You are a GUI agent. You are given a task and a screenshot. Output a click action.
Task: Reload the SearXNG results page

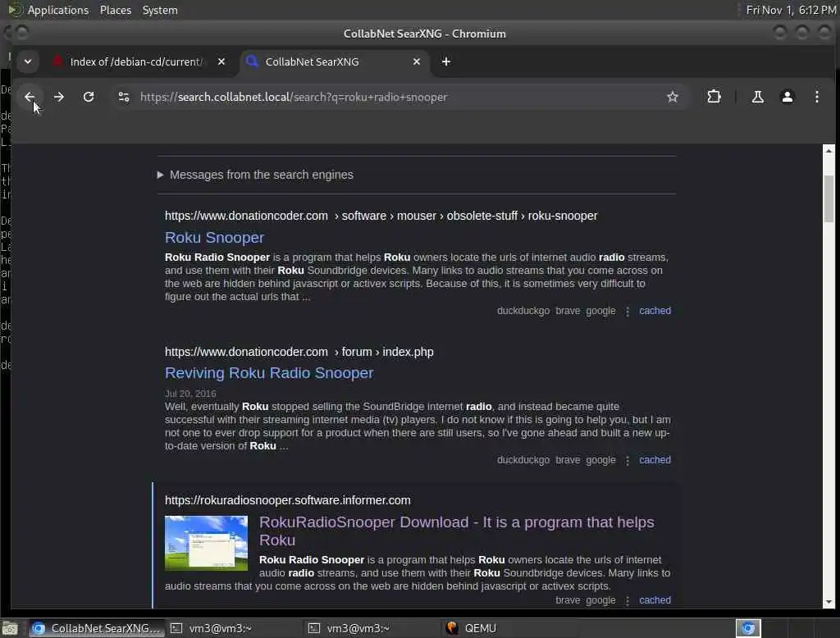(x=89, y=97)
